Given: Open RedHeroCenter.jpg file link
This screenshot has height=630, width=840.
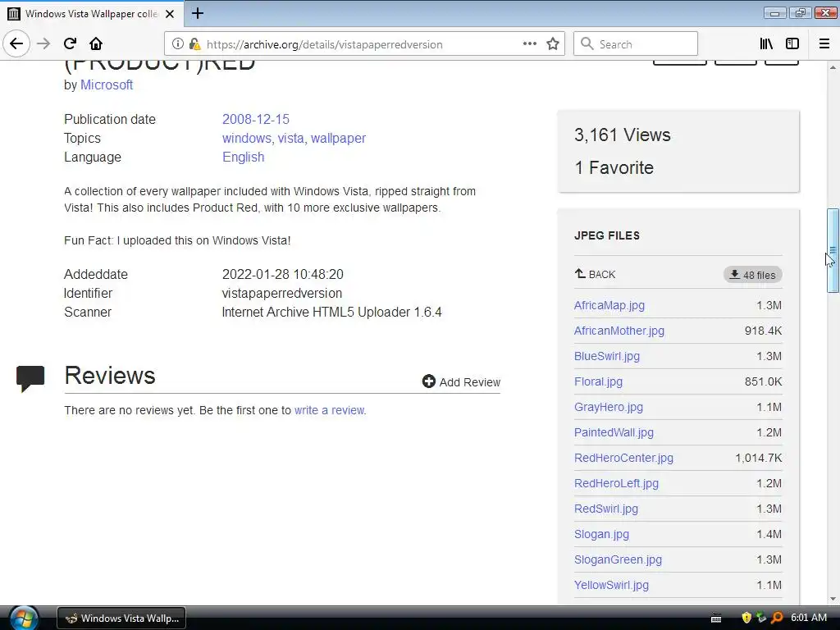Looking at the screenshot, I should (623, 458).
